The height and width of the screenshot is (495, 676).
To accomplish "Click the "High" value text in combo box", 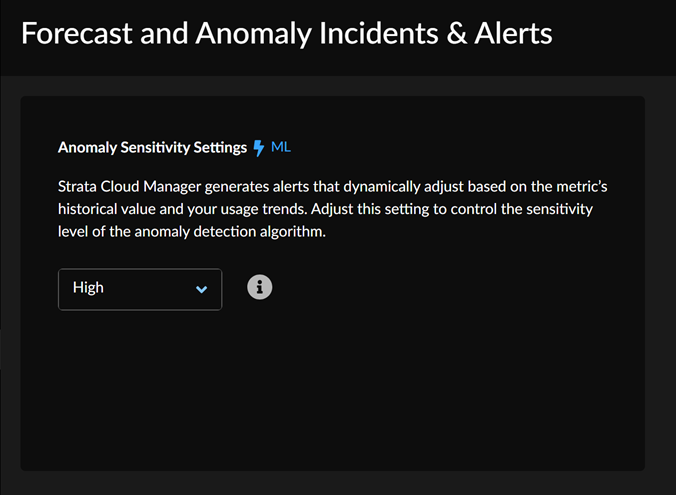I will click(x=88, y=288).
